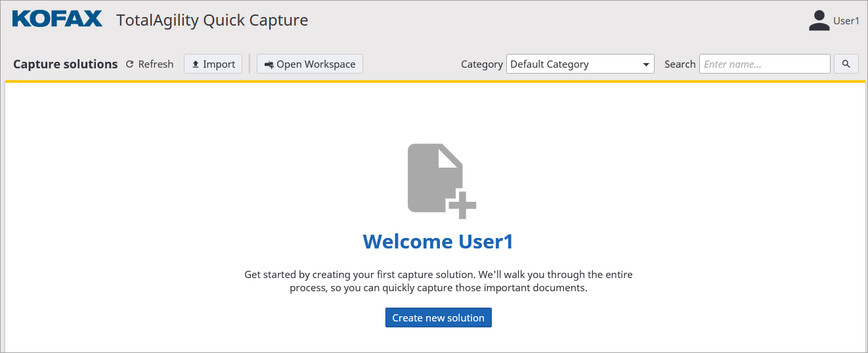Image resolution: width=868 pixels, height=353 pixels.
Task: Select the User1 account name
Action: click(846, 21)
